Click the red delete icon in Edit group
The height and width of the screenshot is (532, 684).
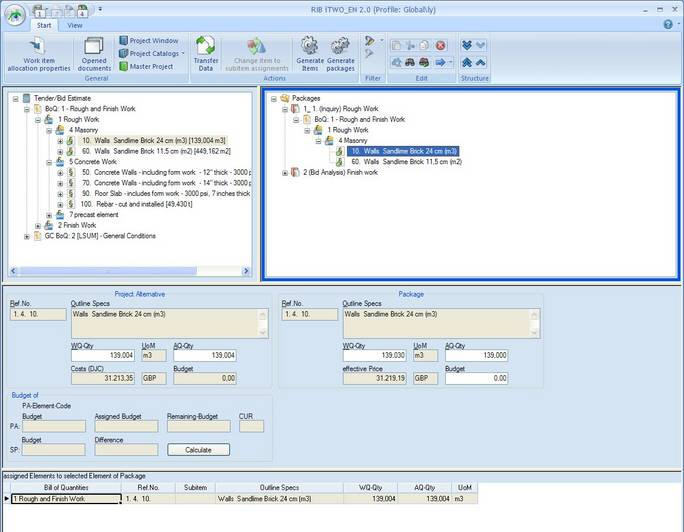coord(440,45)
